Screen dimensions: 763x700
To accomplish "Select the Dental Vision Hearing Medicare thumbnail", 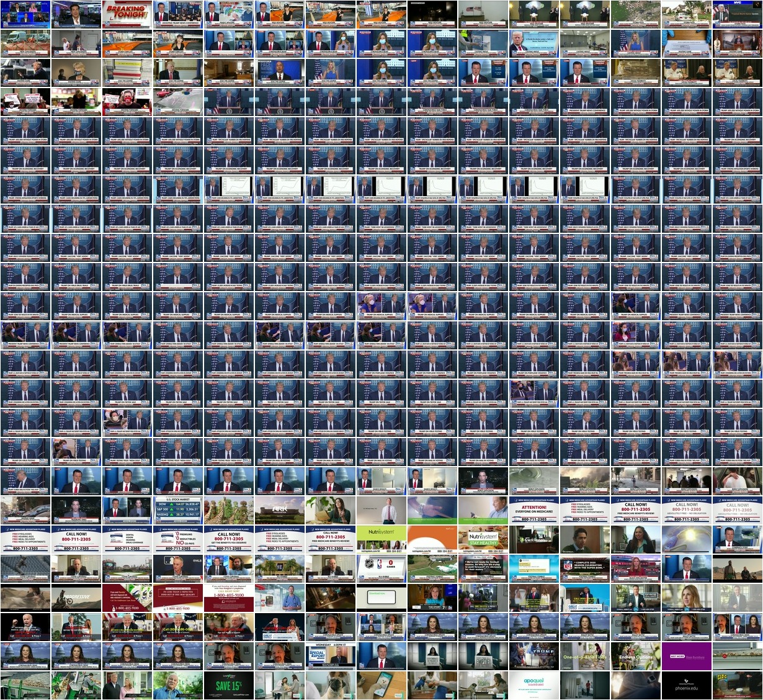I will point(127,539).
